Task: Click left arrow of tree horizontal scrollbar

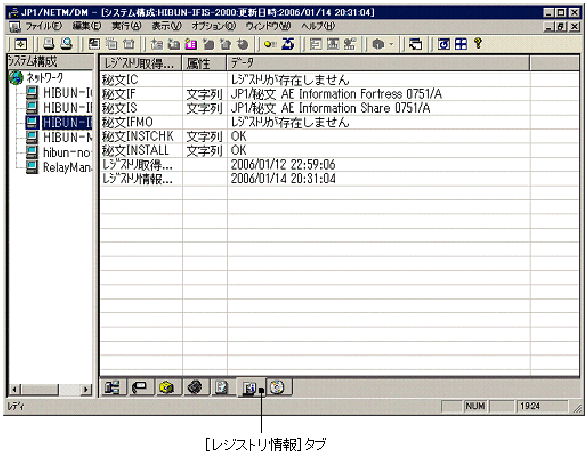Action: coord(15,389)
